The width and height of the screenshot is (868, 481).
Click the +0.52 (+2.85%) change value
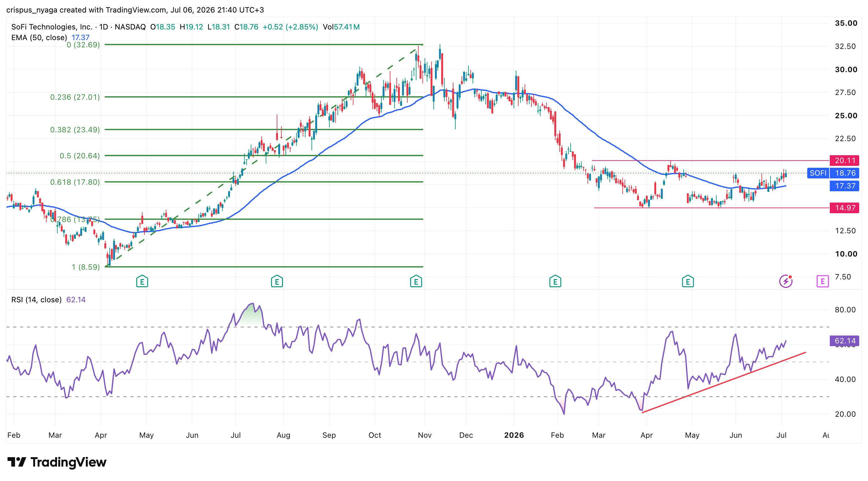(x=290, y=27)
